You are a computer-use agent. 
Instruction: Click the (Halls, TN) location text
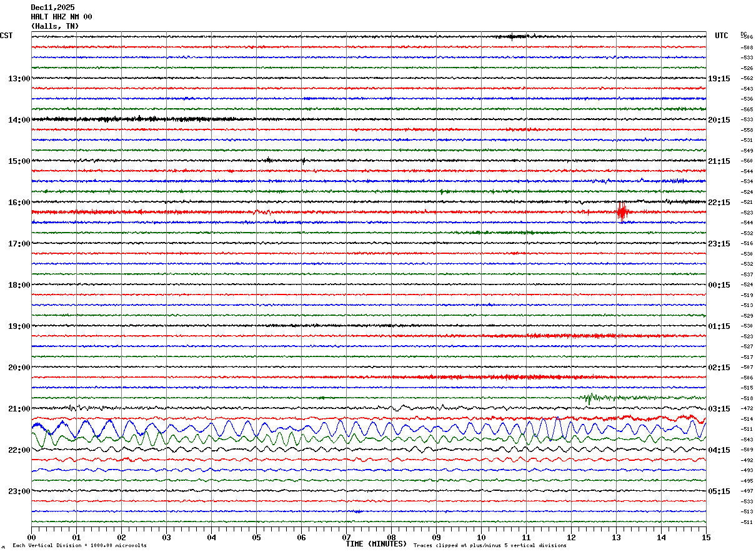55,26
